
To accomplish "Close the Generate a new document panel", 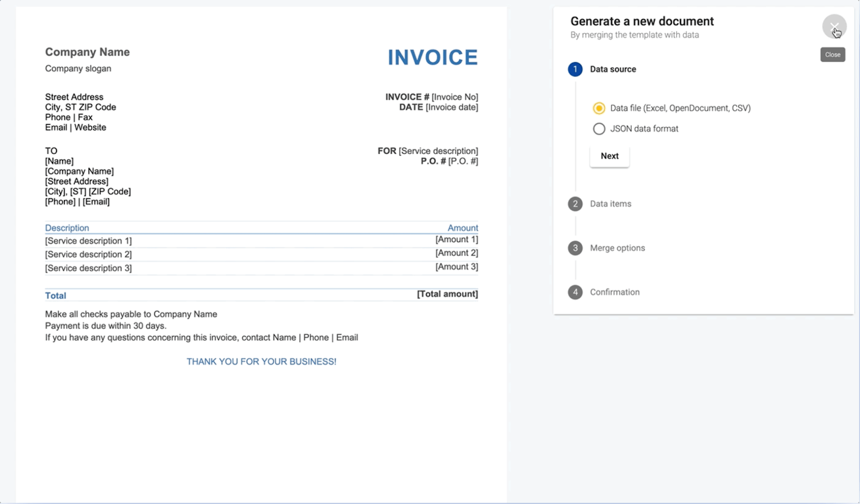I will pyautogui.click(x=834, y=26).
